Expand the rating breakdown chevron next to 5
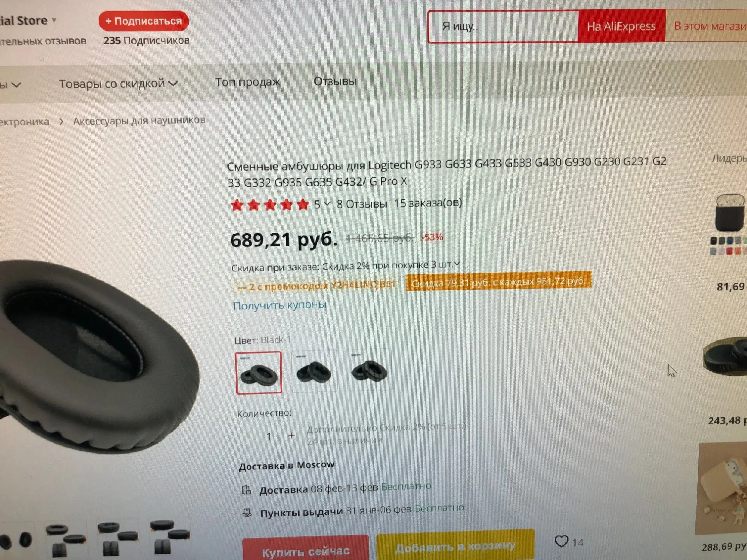Screen dimensions: 747x560 coord(327,204)
